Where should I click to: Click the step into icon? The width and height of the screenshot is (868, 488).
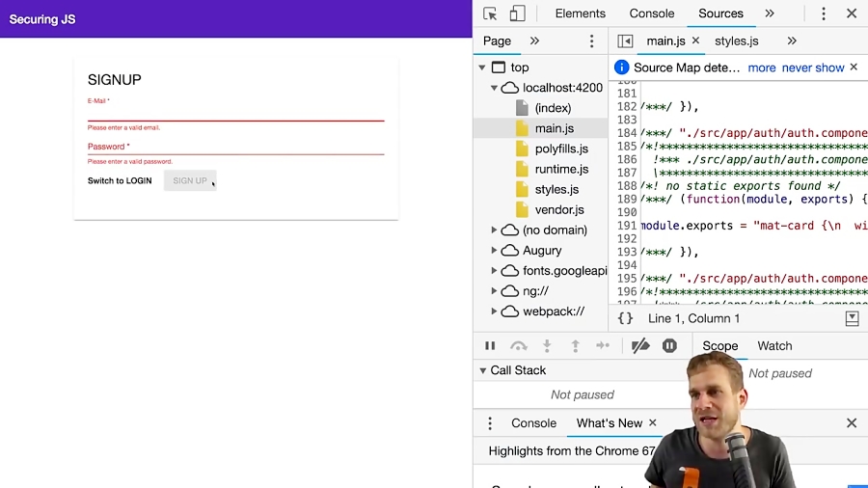[x=547, y=346]
